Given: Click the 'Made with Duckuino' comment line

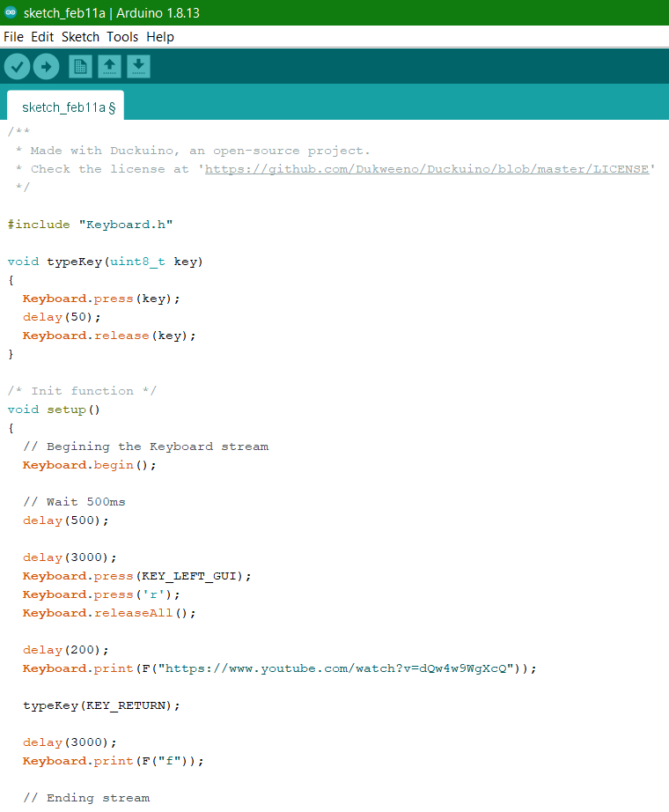Looking at the screenshot, I should point(193,151).
